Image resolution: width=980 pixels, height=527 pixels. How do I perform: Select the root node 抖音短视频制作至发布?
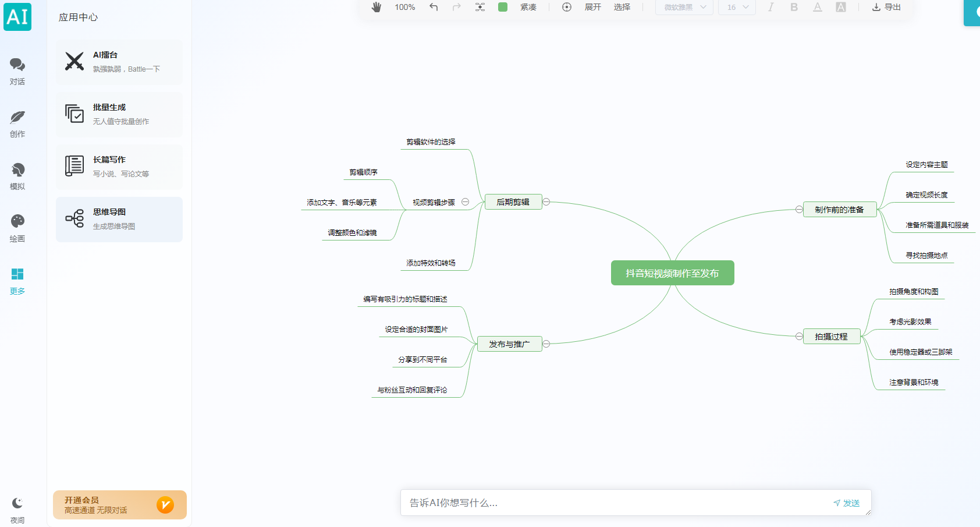(x=673, y=273)
